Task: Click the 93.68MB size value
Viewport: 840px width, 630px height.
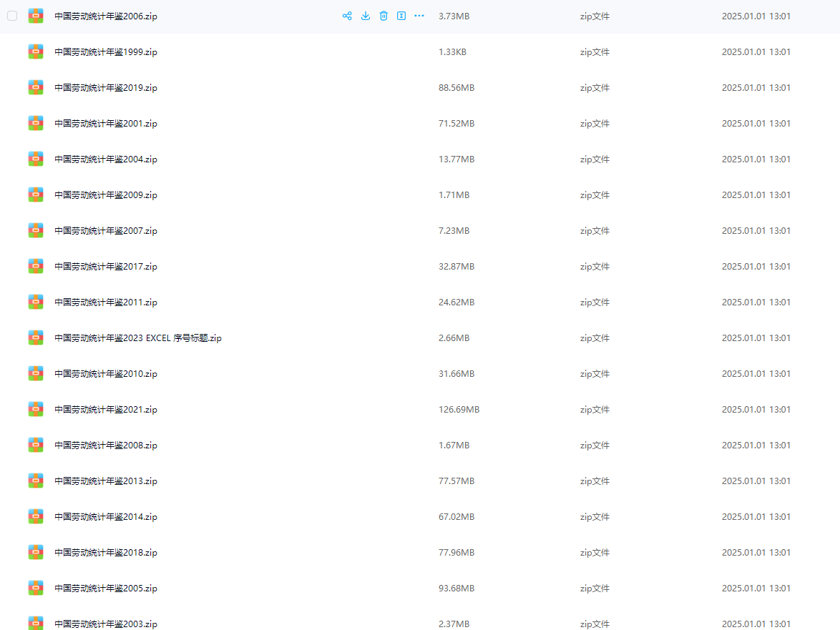Action: pos(456,589)
